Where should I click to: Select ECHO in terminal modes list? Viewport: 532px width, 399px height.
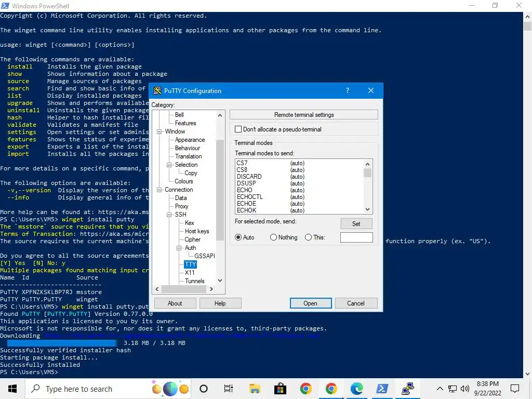click(244, 190)
